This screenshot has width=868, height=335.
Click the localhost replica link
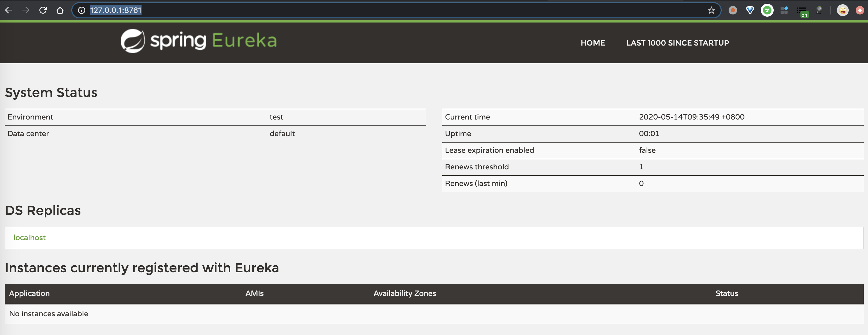pos(29,237)
